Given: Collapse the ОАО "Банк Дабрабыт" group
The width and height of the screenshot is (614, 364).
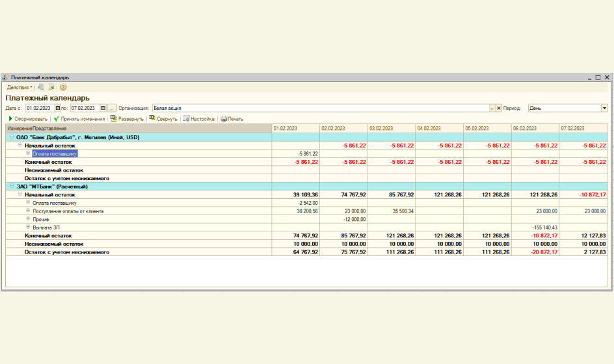Looking at the screenshot, I should [11, 138].
